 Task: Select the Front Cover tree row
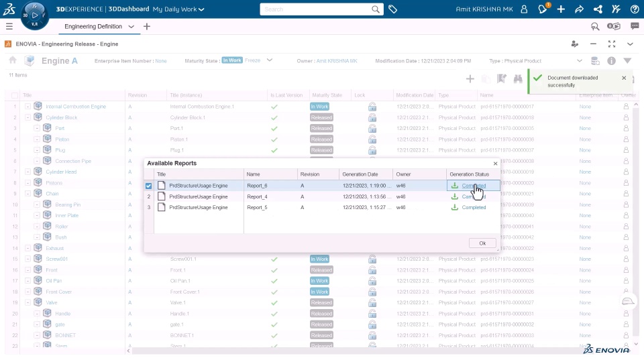pos(59,292)
